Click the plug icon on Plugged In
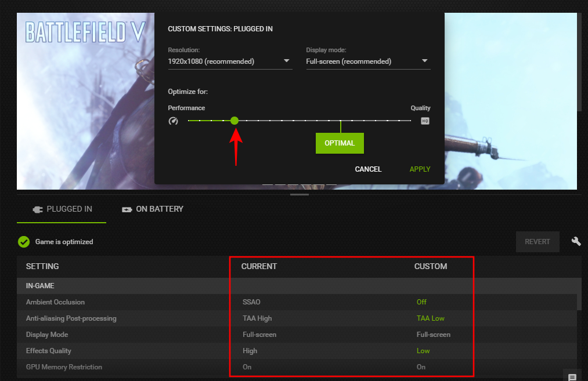This screenshot has width=588, height=381. click(36, 209)
